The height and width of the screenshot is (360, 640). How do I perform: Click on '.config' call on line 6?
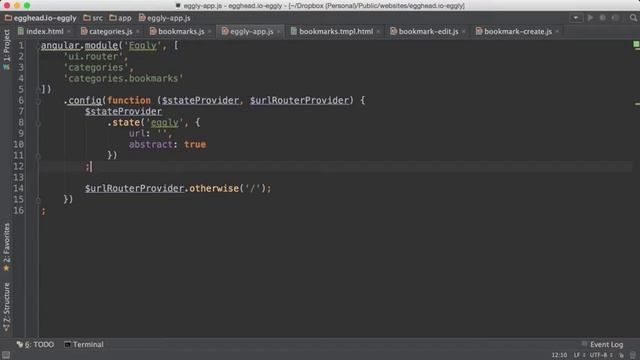[83, 100]
